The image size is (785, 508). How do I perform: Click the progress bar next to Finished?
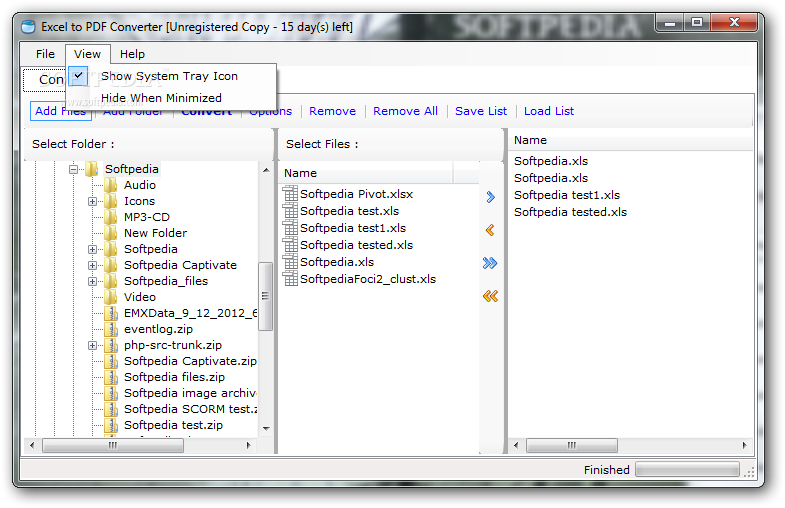[687, 469]
